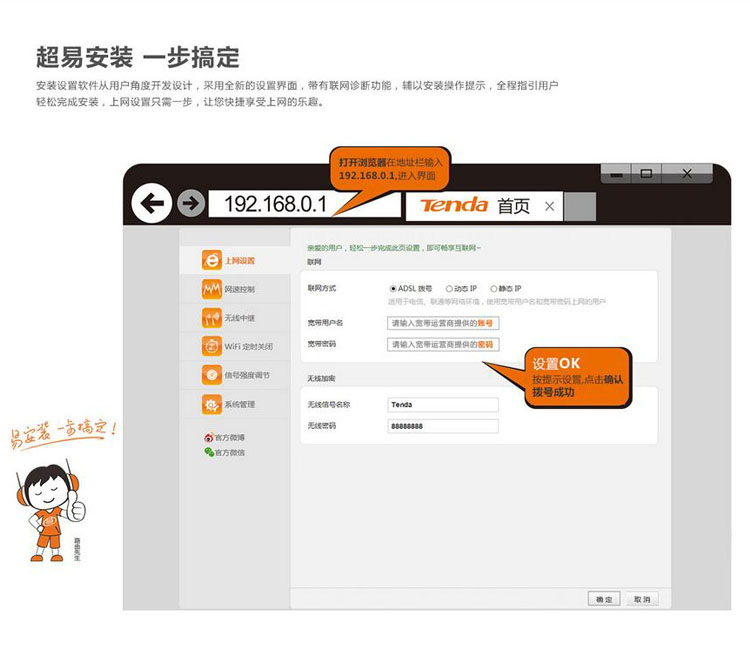Select the ADSL 拨号 radio button
The width and height of the screenshot is (750, 663).
pos(393,289)
